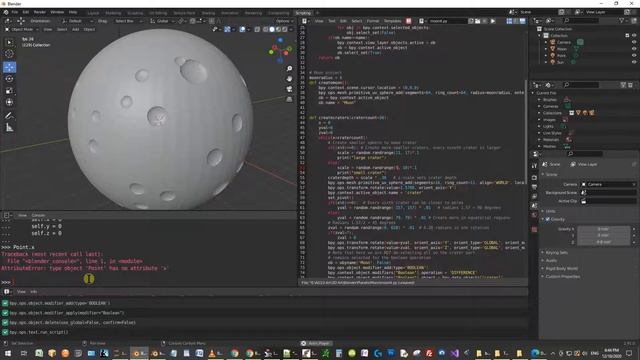Open Camera selector dropdown in Scene panel
Image resolution: width=640 pixels, height=360 pixels.
[609, 184]
